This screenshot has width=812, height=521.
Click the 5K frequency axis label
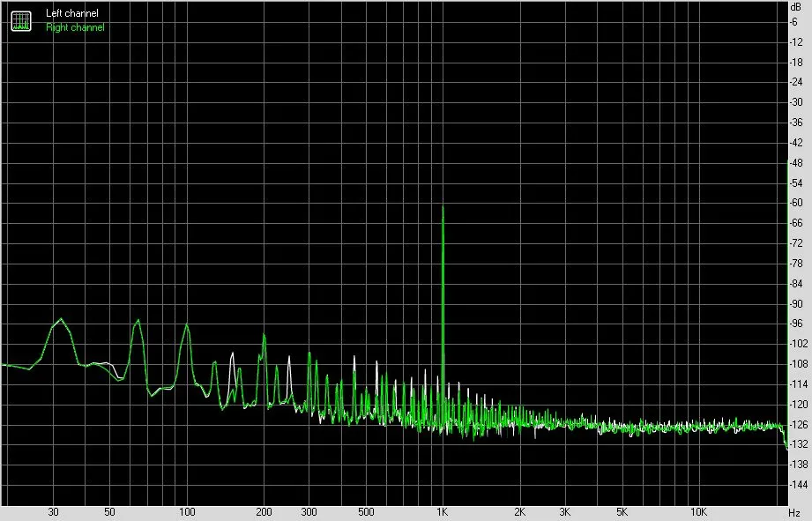tap(622, 512)
